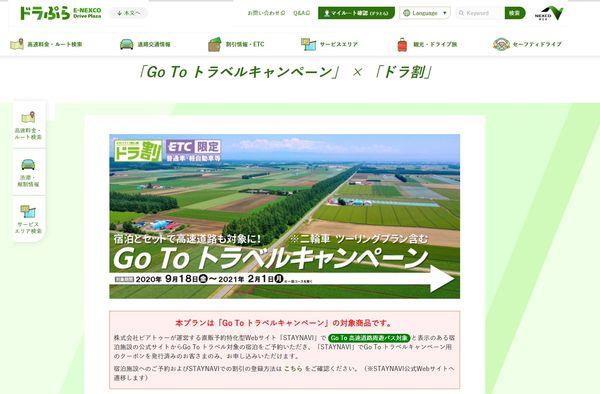
Task: Click the green 検索 search button
Action: click(x=515, y=13)
